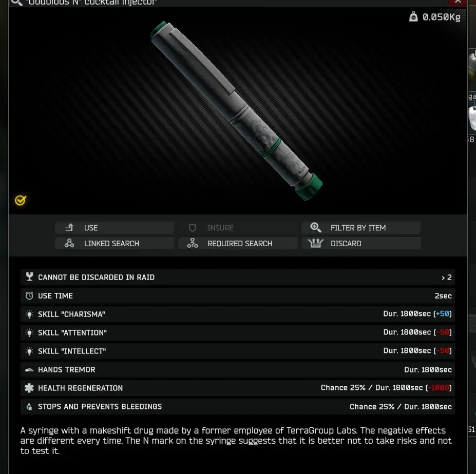
Task: Click the Skill Charisma effect row
Action: click(x=238, y=314)
